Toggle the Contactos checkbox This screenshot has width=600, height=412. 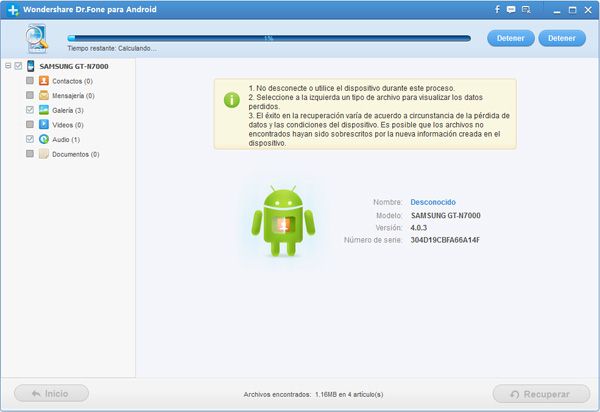coord(30,81)
